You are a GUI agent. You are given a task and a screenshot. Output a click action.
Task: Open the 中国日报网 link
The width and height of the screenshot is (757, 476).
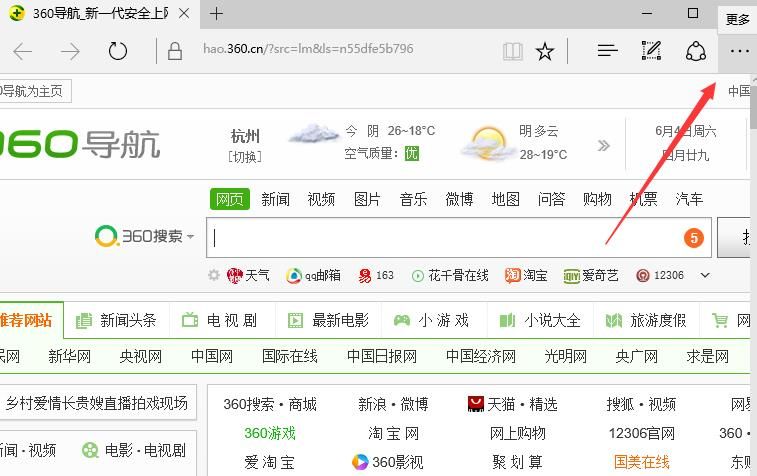382,356
